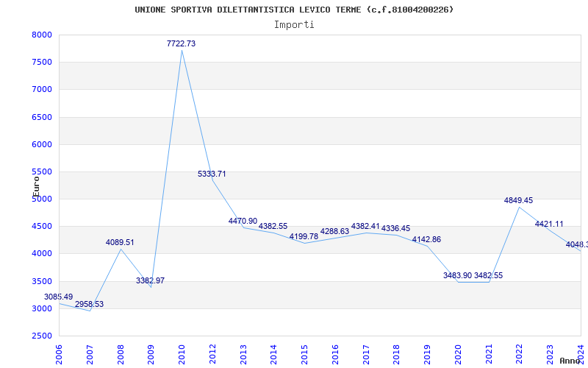Select the 3483.90 data label
This screenshot has width=588, height=368.
457,275
